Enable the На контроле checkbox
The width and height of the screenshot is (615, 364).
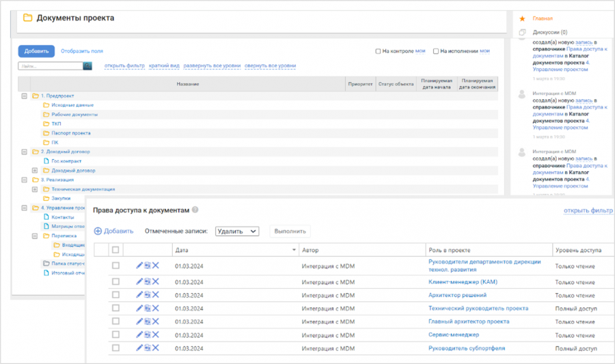(378, 51)
